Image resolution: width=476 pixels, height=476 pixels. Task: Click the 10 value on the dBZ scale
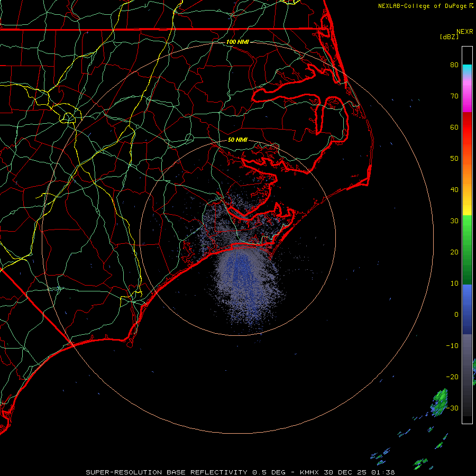point(454,283)
